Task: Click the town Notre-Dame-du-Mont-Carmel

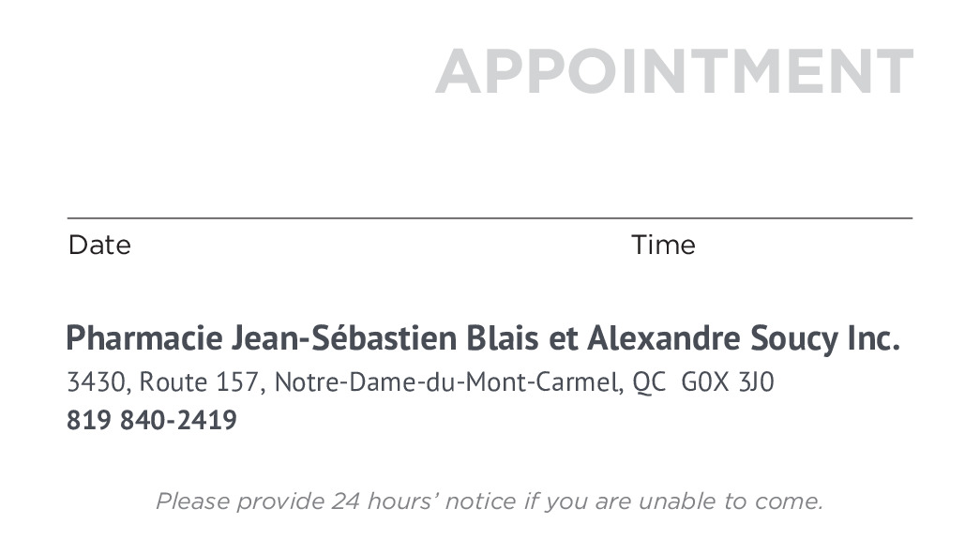Action: point(446,382)
